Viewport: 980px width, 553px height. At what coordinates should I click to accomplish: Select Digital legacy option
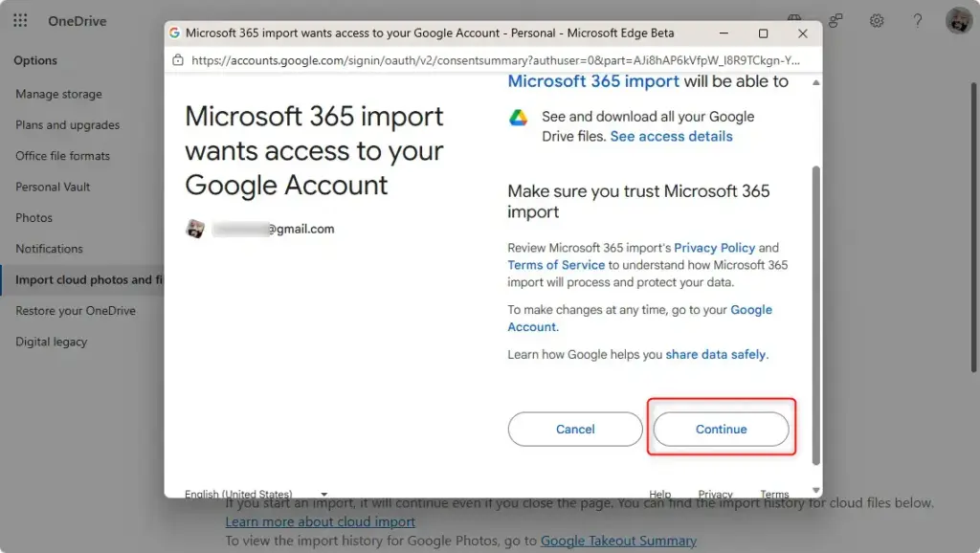pos(52,342)
